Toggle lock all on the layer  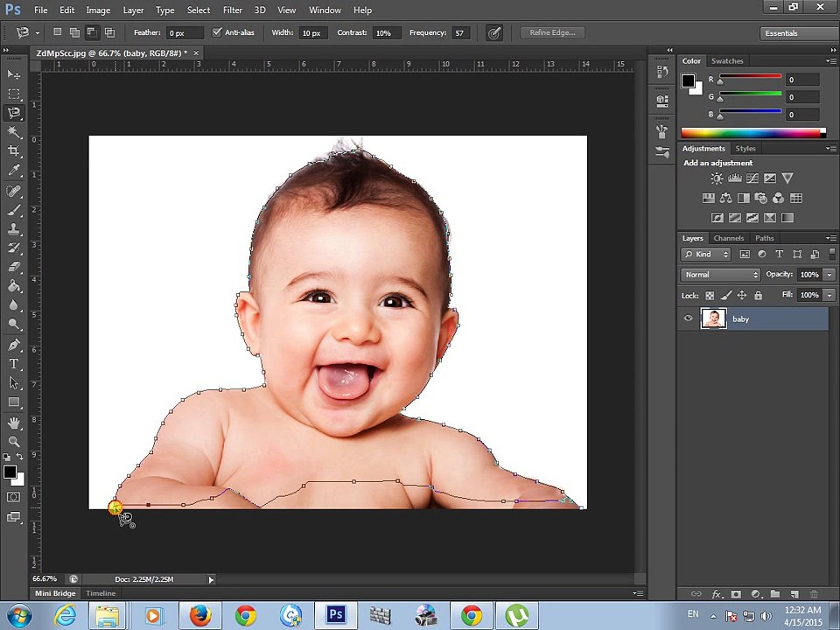[758, 295]
